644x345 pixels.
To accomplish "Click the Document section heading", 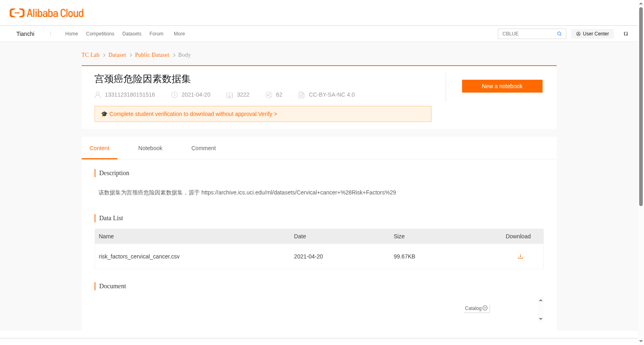I will (x=113, y=286).
